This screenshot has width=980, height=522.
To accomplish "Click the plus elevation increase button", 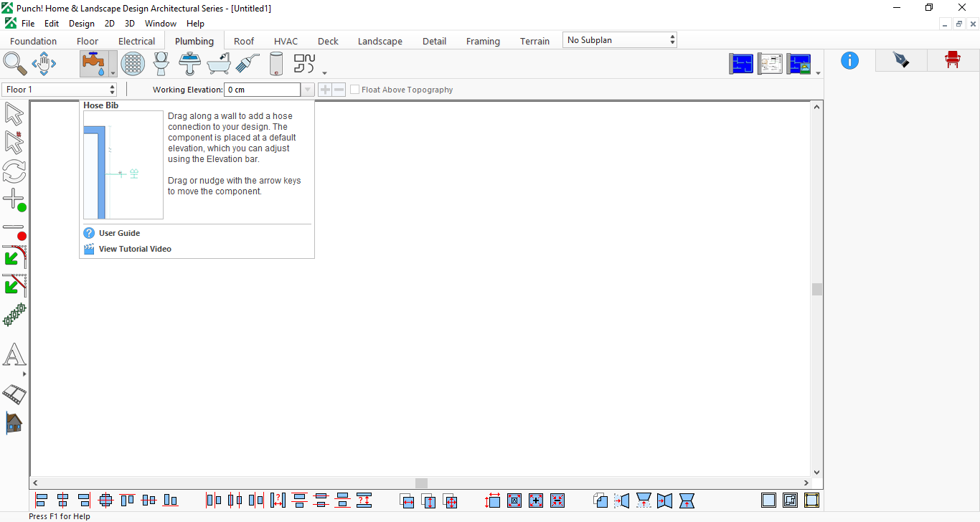I will (325, 90).
